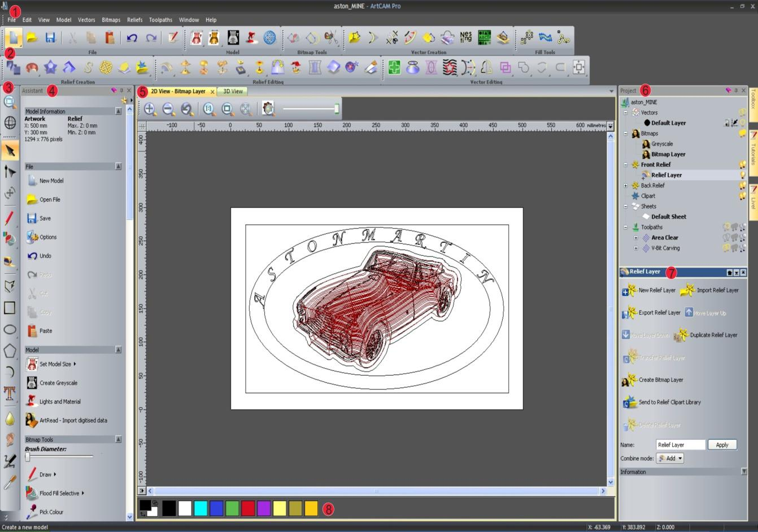Click the Nesting tool icon
This screenshot has height=532, width=758.
(x=465, y=37)
